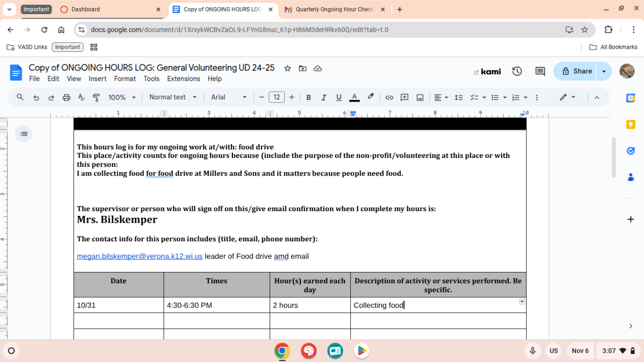Open the highlight color picker
Screen dimensions: 644x362
tap(371, 98)
